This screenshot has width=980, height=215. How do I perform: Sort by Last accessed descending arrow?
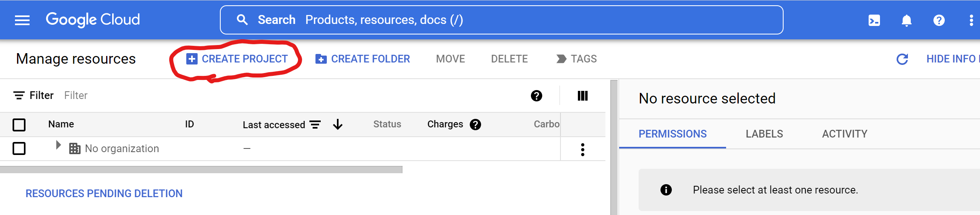coord(337,125)
